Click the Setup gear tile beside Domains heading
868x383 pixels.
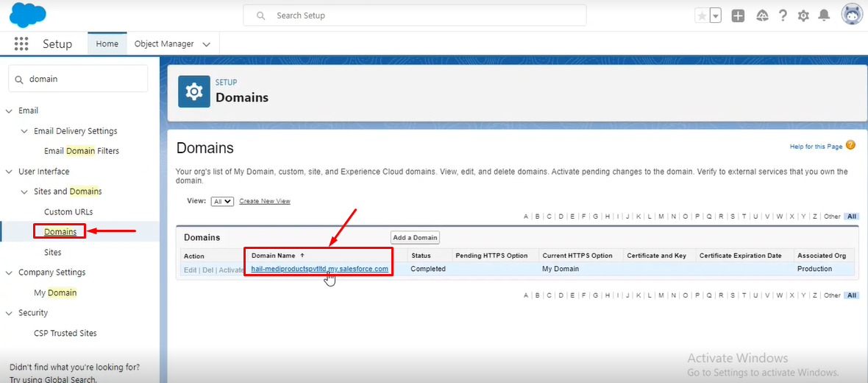[x=193, y=91]
